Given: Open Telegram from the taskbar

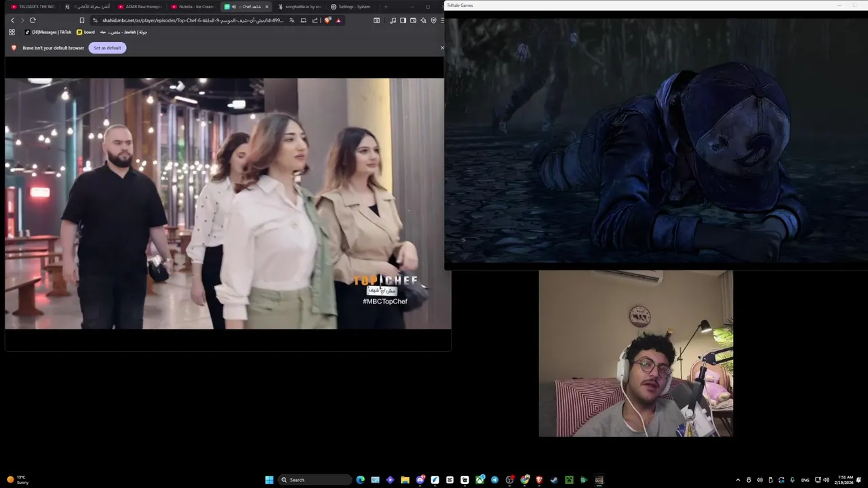Looking at the screenshot, I should click(494, 480).
